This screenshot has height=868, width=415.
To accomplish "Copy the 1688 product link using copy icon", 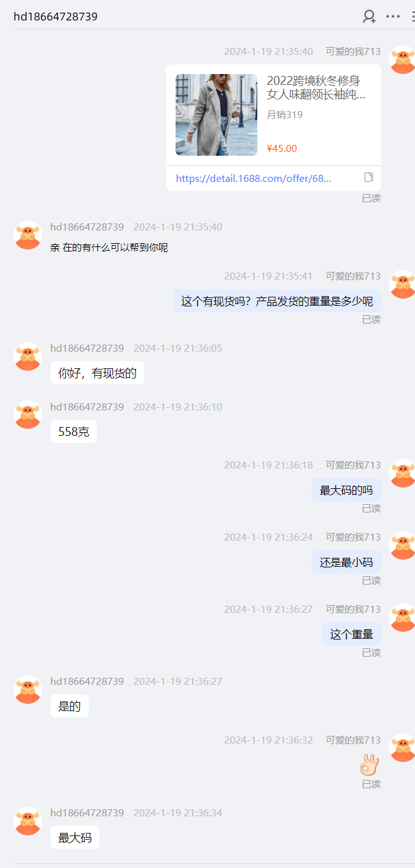I will pyautogui.click(x=368, y=177).
